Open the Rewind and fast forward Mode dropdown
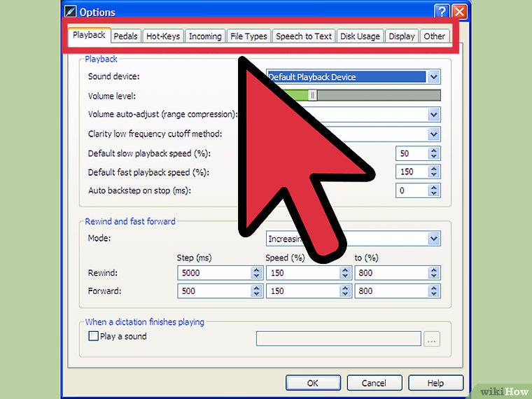Screen dimensions: 532x399 434,239
